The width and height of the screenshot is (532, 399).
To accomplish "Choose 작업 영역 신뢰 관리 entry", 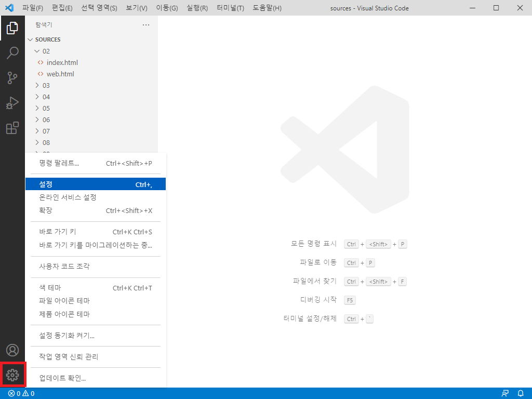I will pos(96,356).
